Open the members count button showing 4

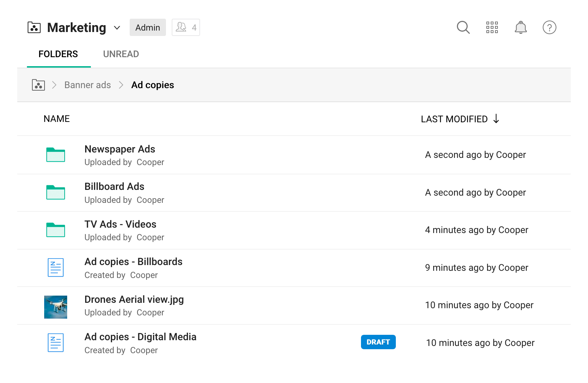(186, 28)
